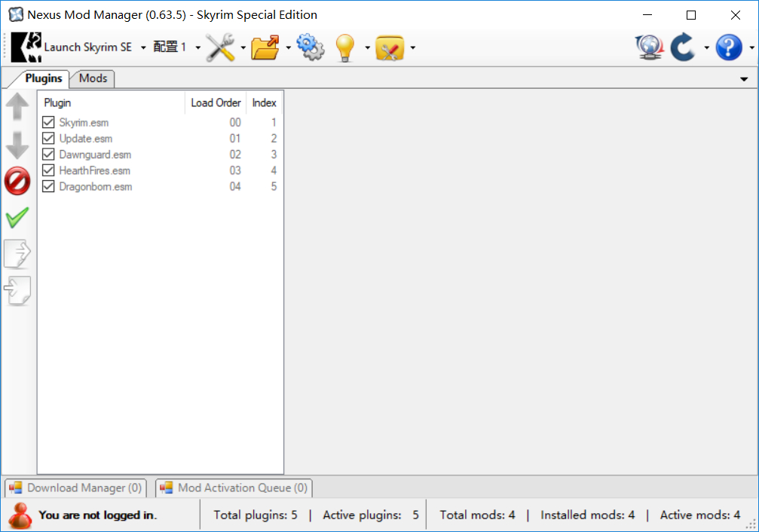Uncheck the Skyrim.esm checkbox
The image size is (759, 532).
coord(48,122)
